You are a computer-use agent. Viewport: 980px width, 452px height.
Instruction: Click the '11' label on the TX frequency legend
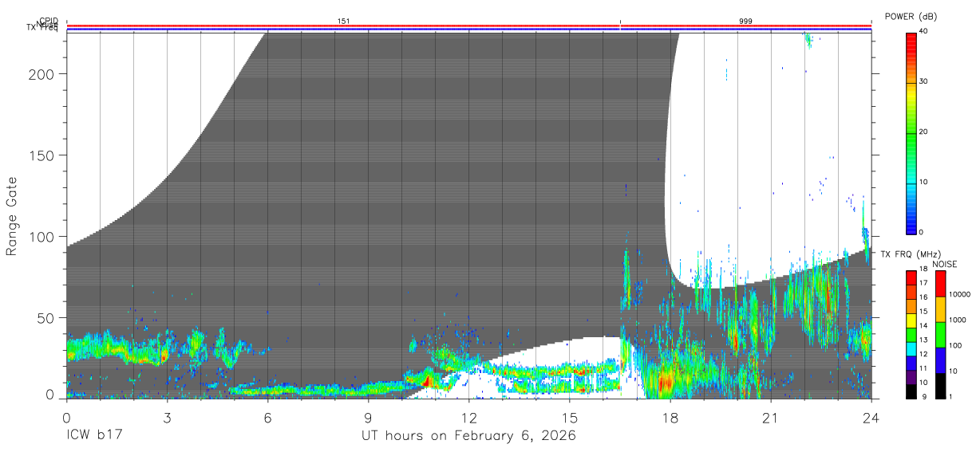(x=923, y=368)
